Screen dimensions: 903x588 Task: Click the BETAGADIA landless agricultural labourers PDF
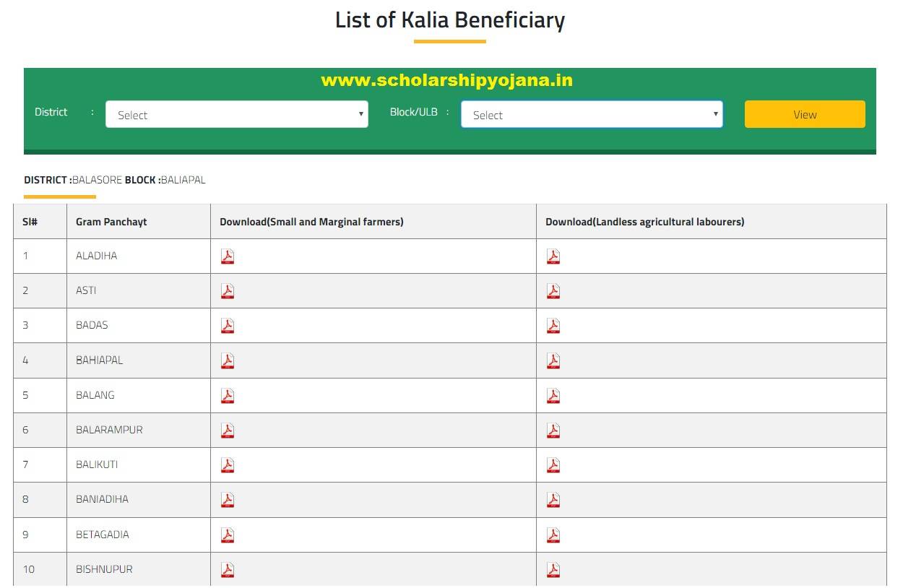553,535
